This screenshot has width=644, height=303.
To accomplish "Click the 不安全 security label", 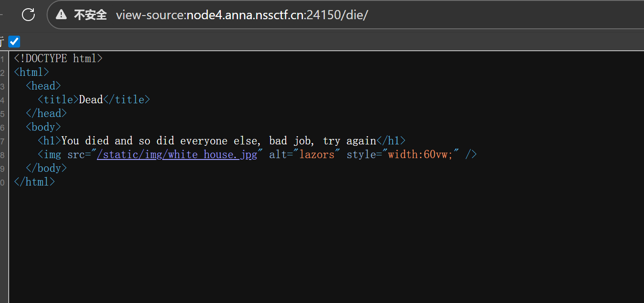I will pyautogui.click(x=90, y=15).
